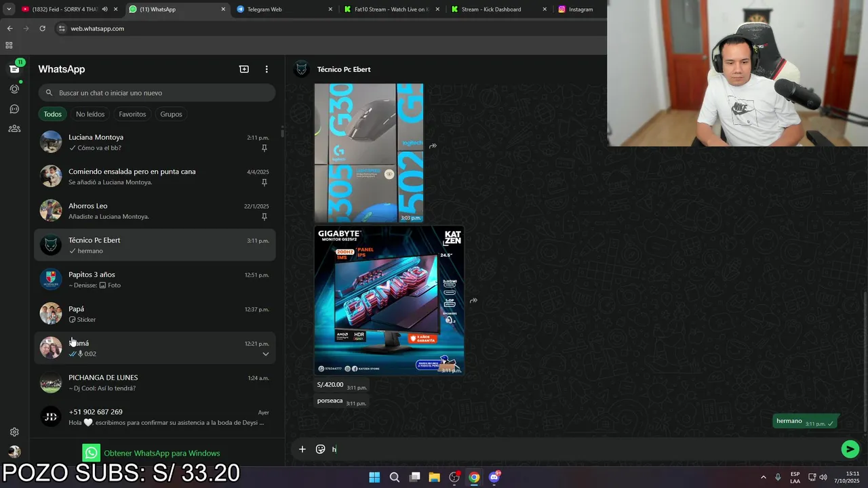Viewport: 868px width, 488px height.
Task: Close the Telegram Web tab
Action: click(330, 9)
